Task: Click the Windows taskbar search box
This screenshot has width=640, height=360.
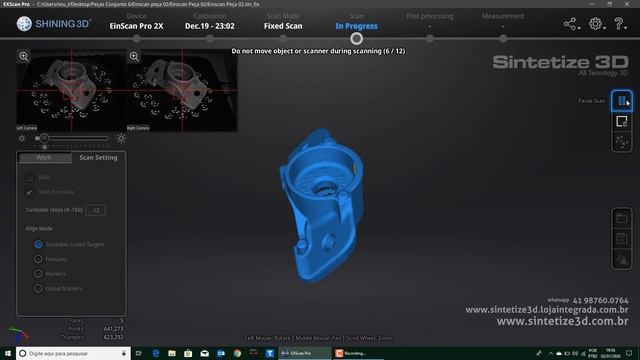Action: point(73,353)
